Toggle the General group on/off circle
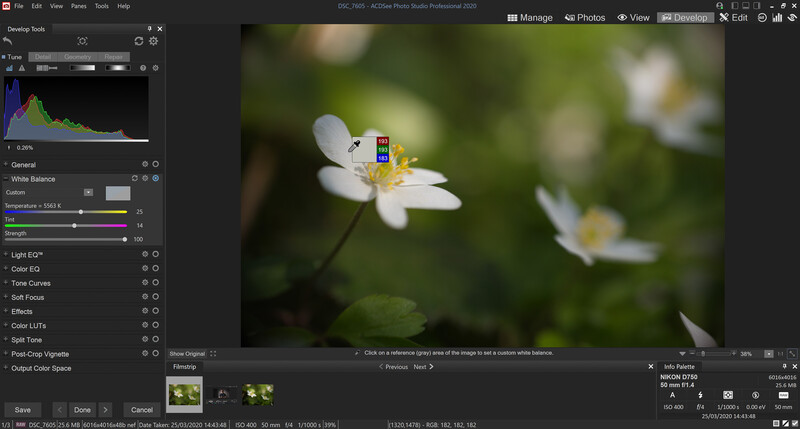 click(156, 164)
